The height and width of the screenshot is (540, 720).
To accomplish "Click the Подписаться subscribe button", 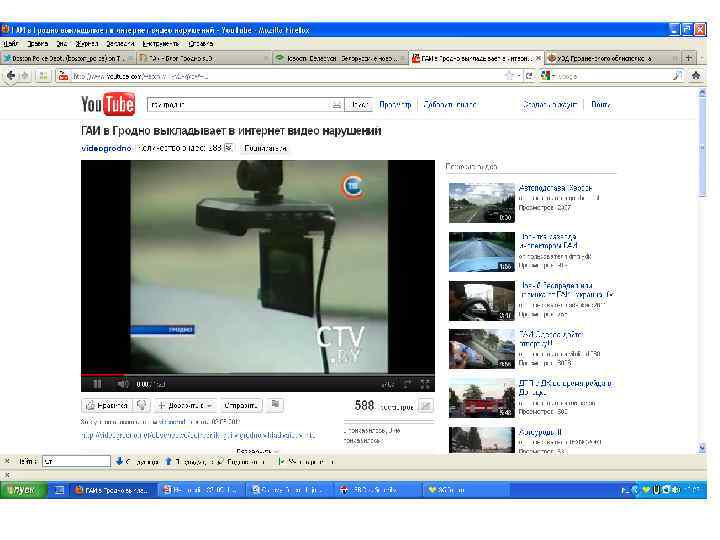I will click(265, 148).
